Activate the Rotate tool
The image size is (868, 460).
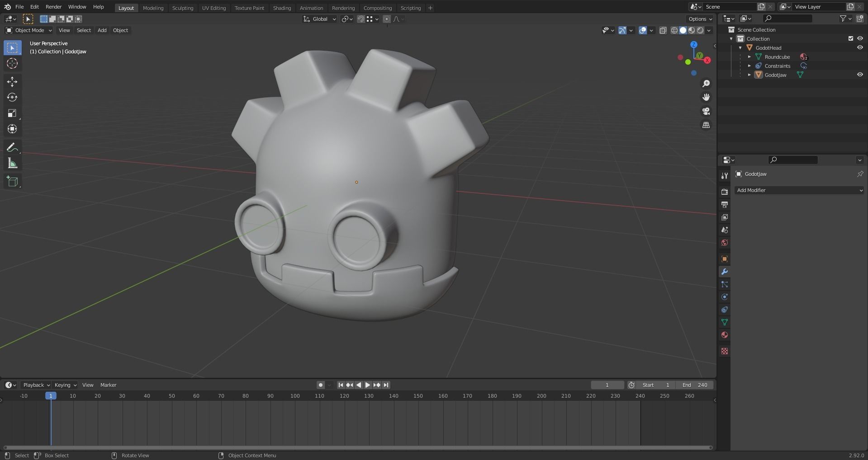[x=12, y=98]
